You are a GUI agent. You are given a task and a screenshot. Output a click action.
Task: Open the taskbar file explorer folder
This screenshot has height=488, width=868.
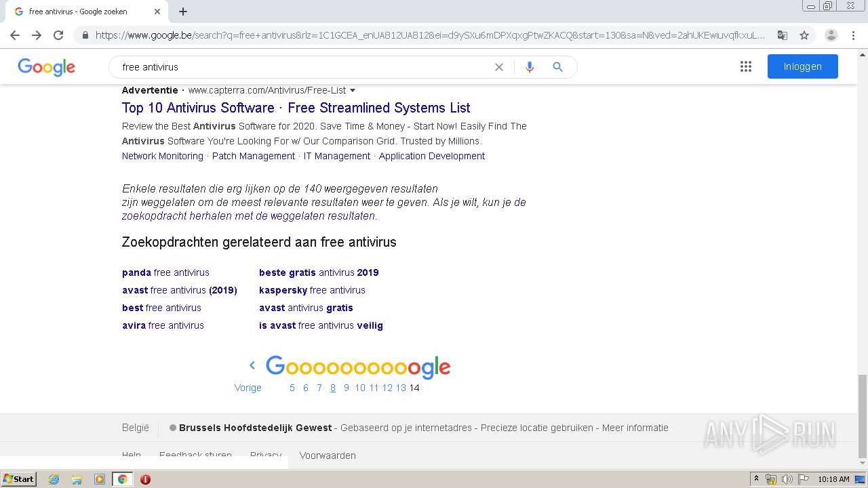pyautogui.click(x=77, y=479)
